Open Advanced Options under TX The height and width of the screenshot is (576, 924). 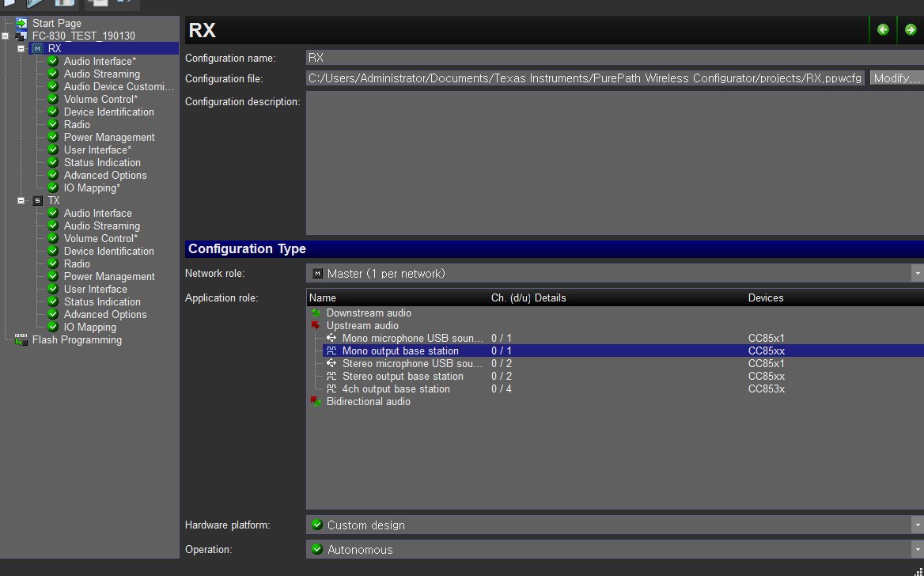pos(105,315)
